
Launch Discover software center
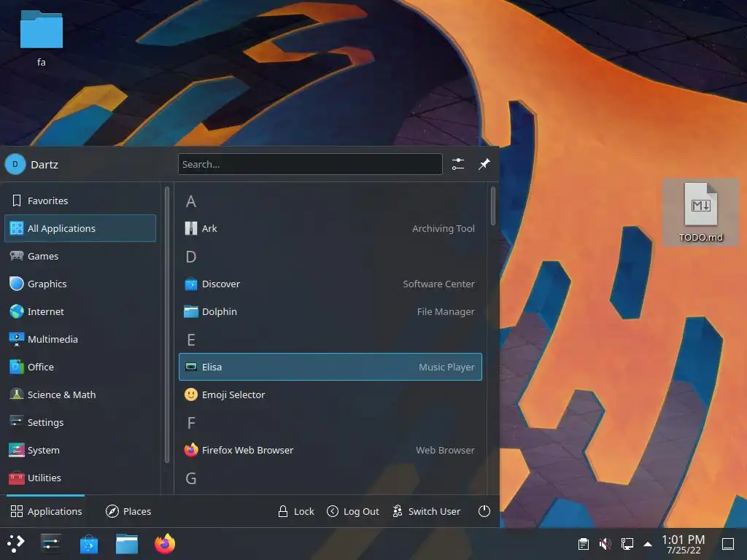pyautogui.click(x=330, y=284)
